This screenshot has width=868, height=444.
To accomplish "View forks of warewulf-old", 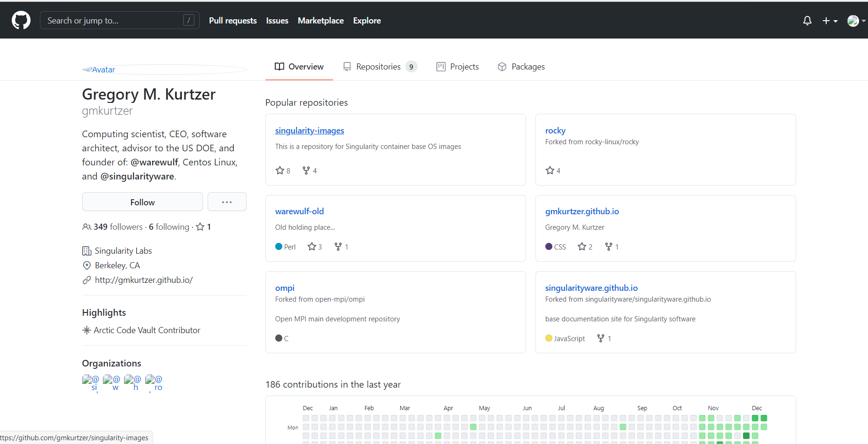I will coord(341,247).
